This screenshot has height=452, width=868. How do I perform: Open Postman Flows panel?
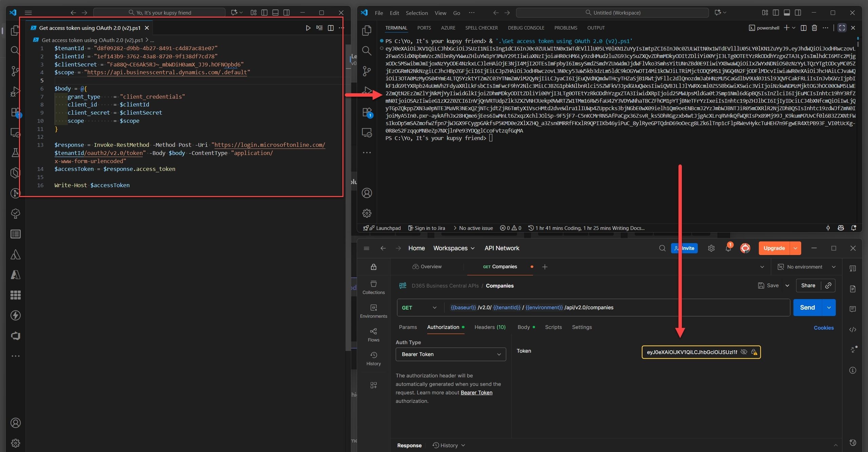pyautogui.click(x=373, y=334)
